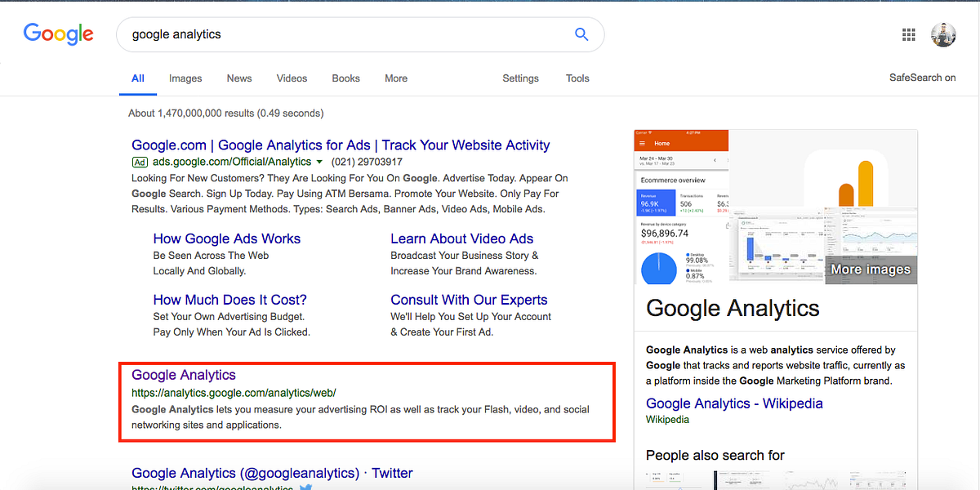Switch to the News tab

pyautogui.click(x=238, y=78)
